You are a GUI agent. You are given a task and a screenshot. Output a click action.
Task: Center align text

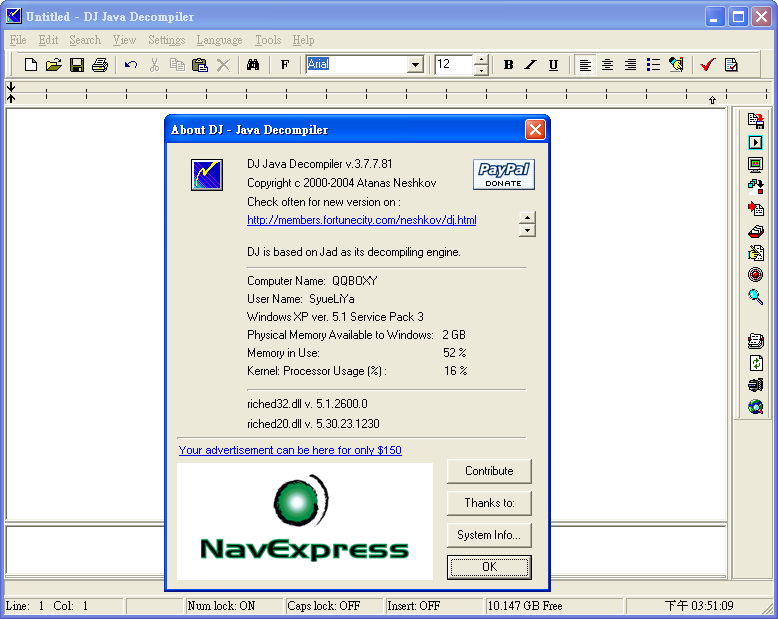coord(607,64)
